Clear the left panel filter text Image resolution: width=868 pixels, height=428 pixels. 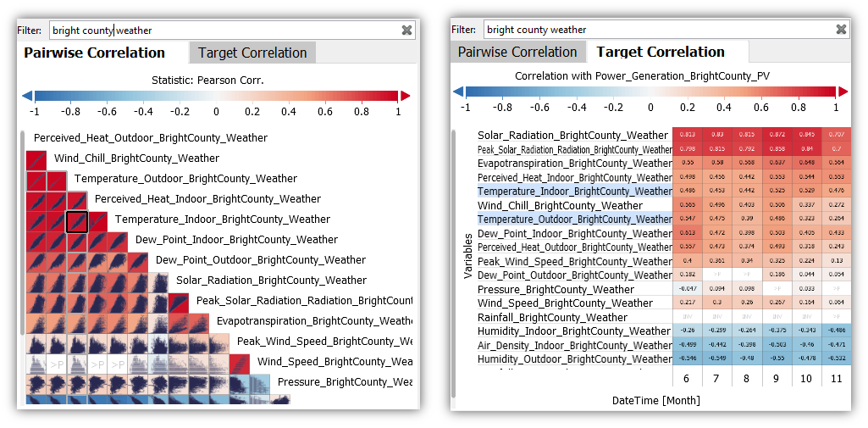click(x=407, y=30)
